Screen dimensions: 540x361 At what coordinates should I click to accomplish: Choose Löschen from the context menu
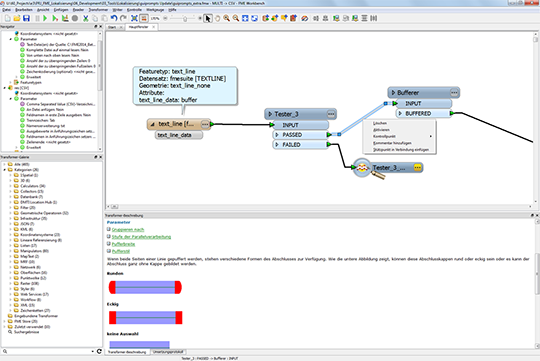(380, 123)
